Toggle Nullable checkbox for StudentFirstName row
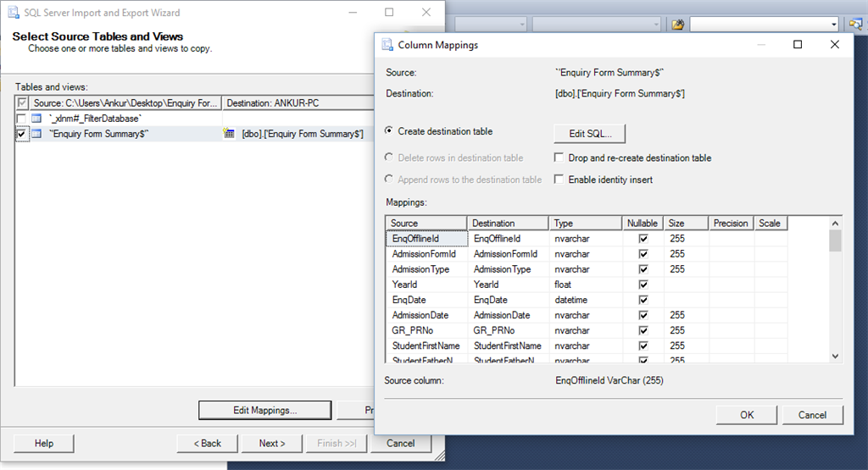 tap(643, 346)
